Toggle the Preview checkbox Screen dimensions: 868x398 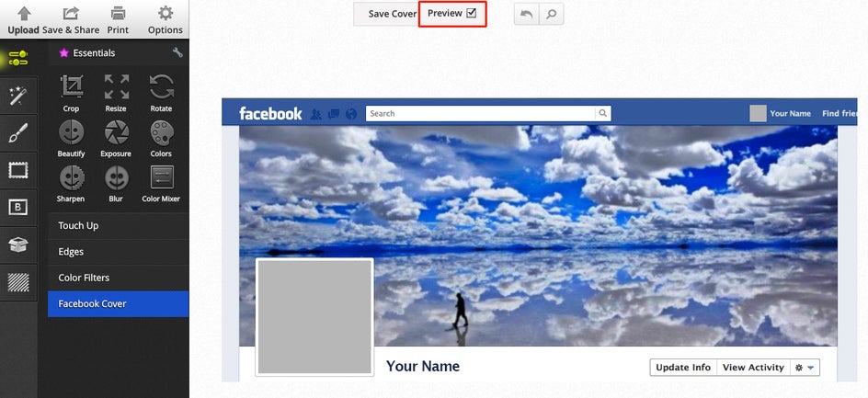click(471, 13)
